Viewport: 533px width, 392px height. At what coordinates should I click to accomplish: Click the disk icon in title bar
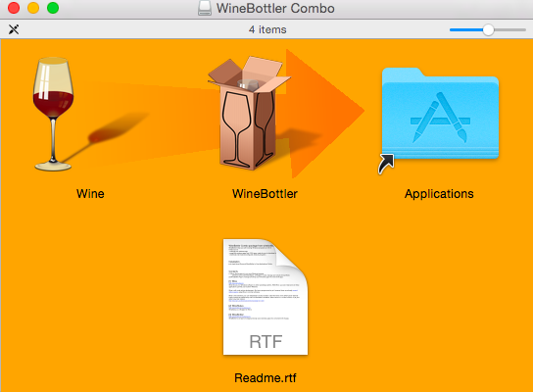tap(205, 8)
